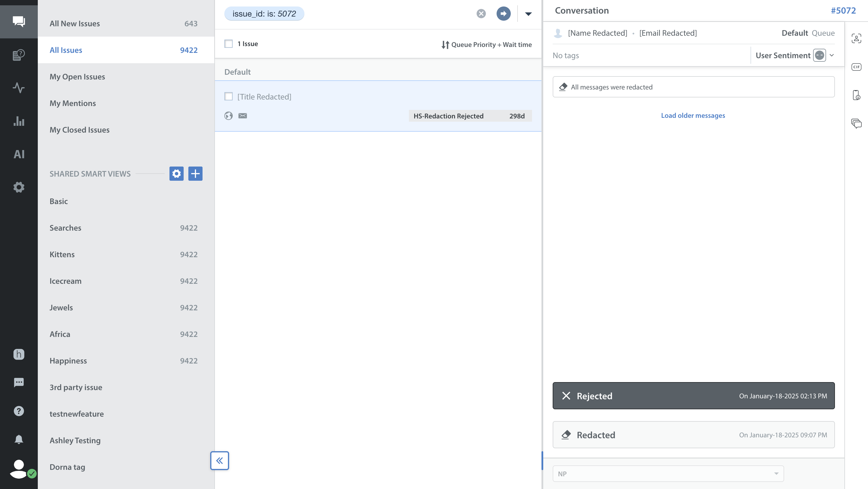
Task: Open the knowledge base FAQ icon in sidebar
Action: (19, 55)
